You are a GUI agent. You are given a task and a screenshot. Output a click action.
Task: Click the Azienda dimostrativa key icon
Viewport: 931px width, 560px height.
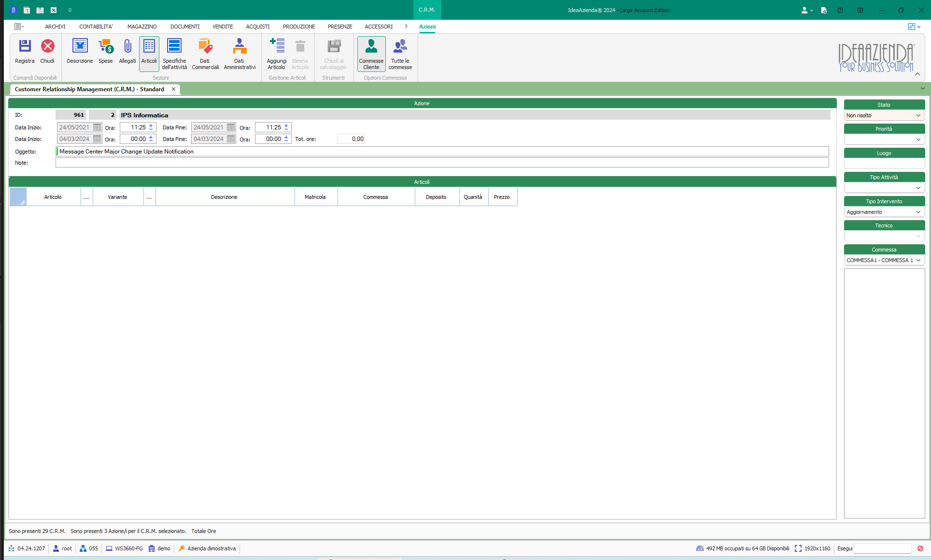coord(182,548)
